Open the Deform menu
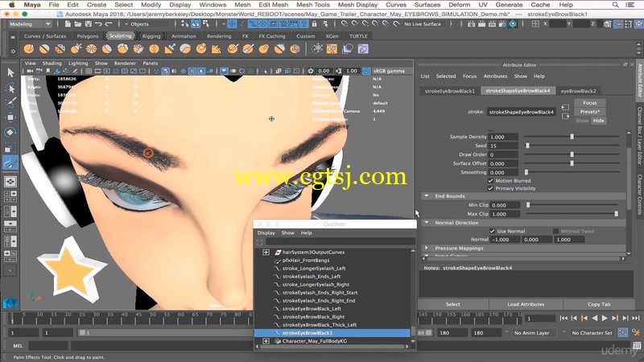The height and width of the screenshot is (362, 644). (x=459, y=5)
